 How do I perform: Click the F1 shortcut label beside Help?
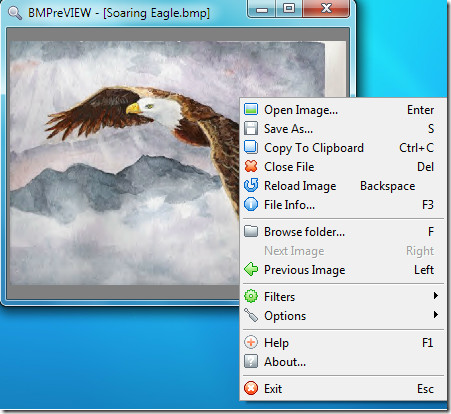tap(427, 342)
